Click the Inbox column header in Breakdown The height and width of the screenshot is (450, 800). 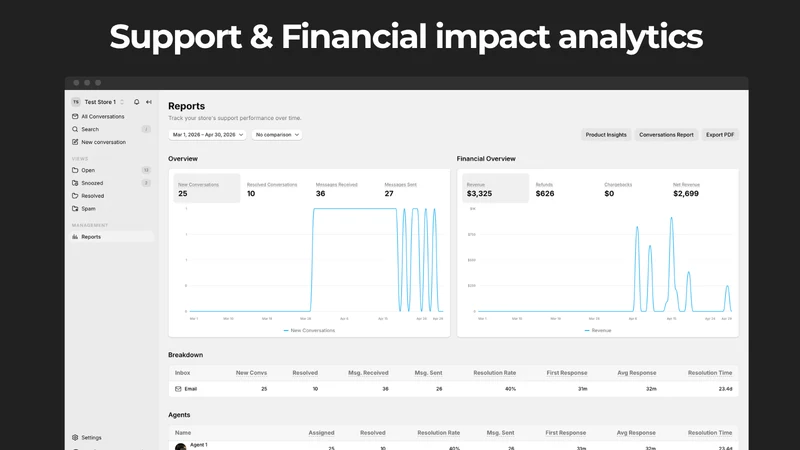(x=182, y=373)
